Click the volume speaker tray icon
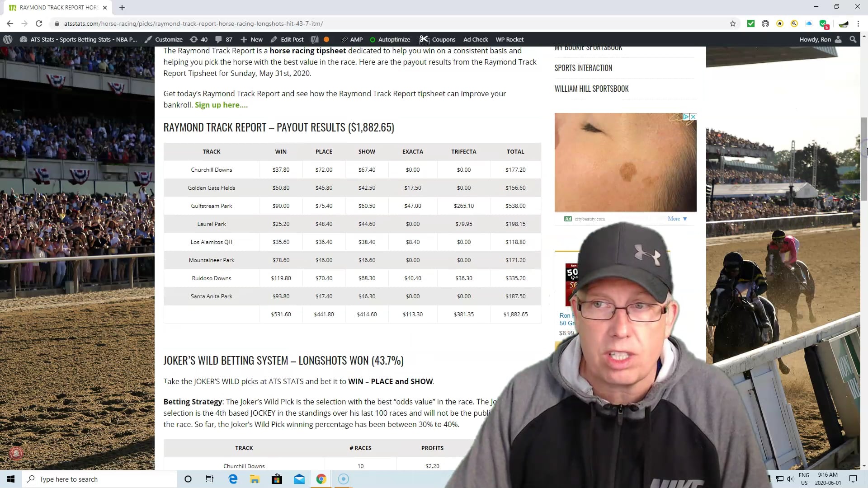This screenshot has width=868, height=488. [790, 479]
